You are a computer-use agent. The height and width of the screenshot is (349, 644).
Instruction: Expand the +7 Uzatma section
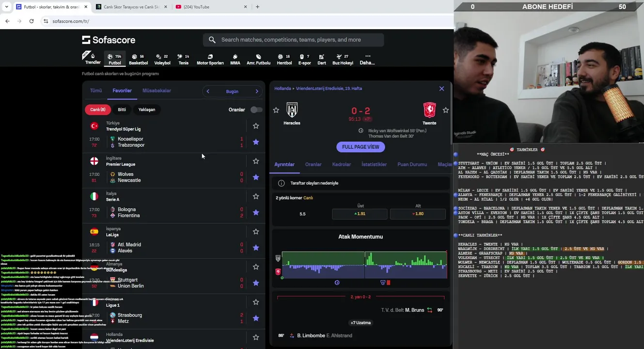click(x=361, y=323)
